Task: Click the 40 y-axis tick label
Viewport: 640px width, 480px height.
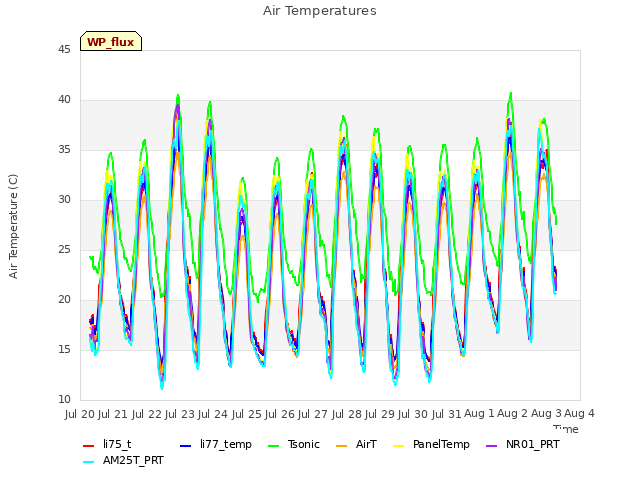Action: point(64,100)
